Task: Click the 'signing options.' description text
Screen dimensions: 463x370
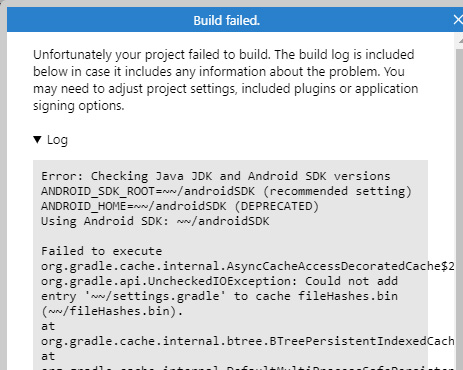Action: tap(79, 106)
